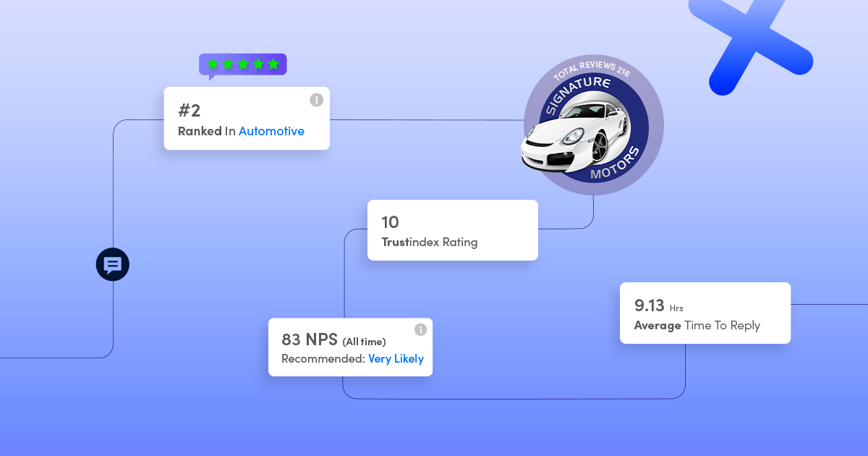
Task: Click the Signature Motors car emblem
Action: [x=591, y=127]
